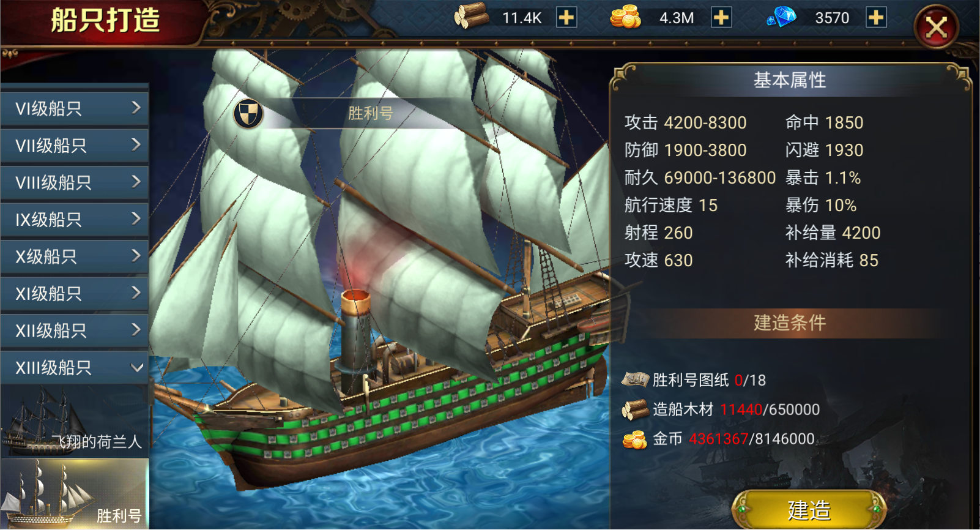The width and height of the screenshot is (980, 530).
Task: Click the shield emblem beside 胜利号 name
Action: [248, 114]
